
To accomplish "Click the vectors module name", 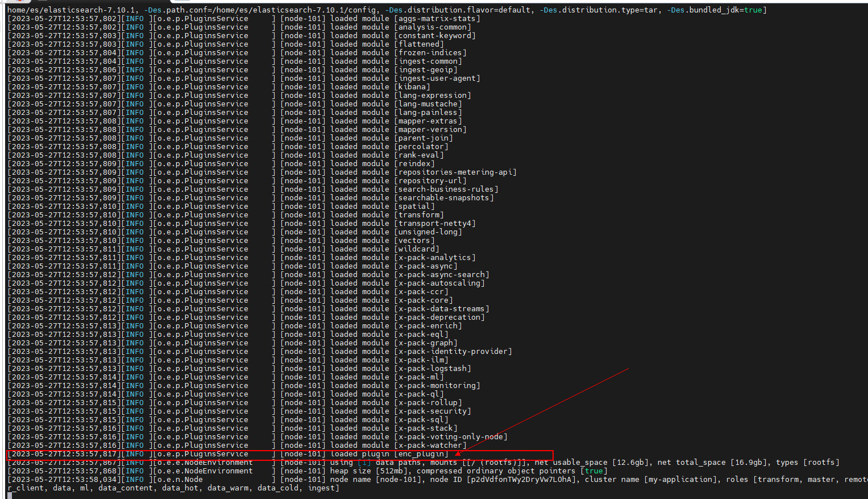I will pyautogui.click(x=414, y=241).
